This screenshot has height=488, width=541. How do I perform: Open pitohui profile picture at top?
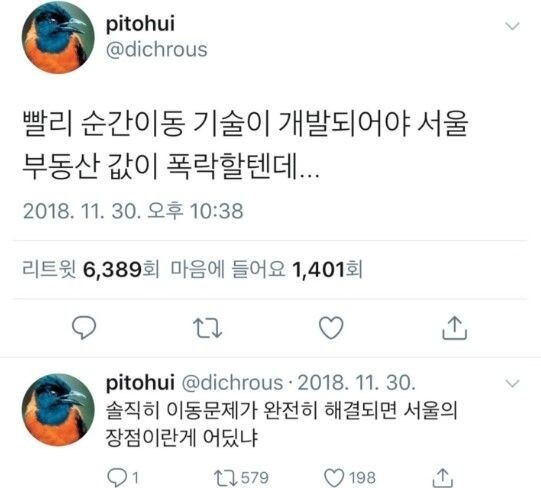(x=58, y=37)
